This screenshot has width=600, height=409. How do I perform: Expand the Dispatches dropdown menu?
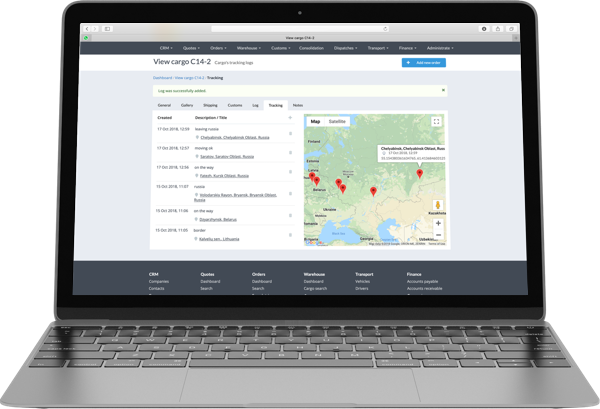click(345, 48)
